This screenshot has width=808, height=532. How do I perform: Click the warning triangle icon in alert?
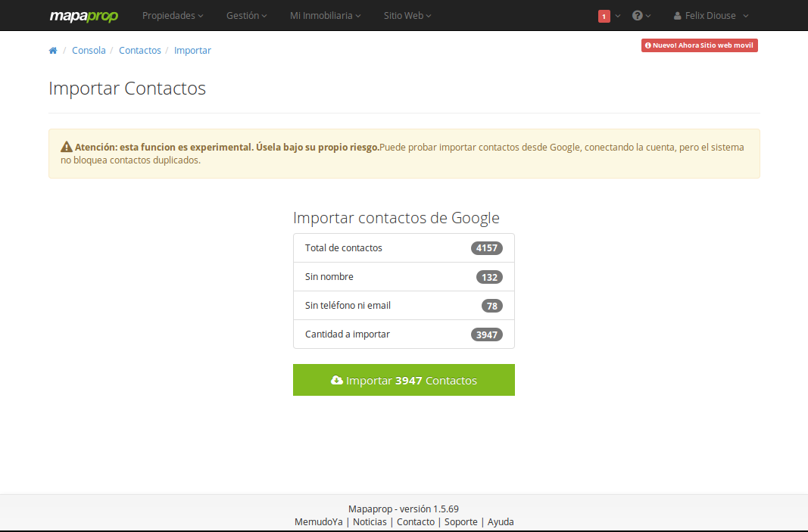pyautogui.click(x=67, y=147)
